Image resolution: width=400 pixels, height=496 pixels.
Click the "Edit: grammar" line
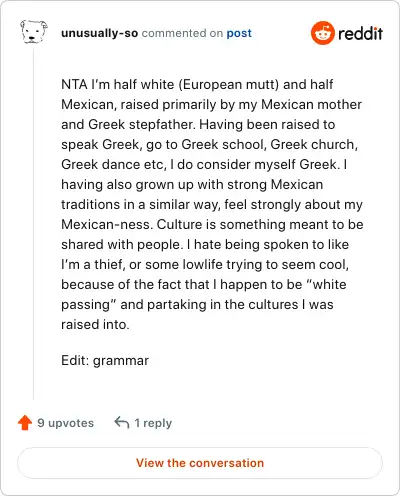click(x=105, y=360)
